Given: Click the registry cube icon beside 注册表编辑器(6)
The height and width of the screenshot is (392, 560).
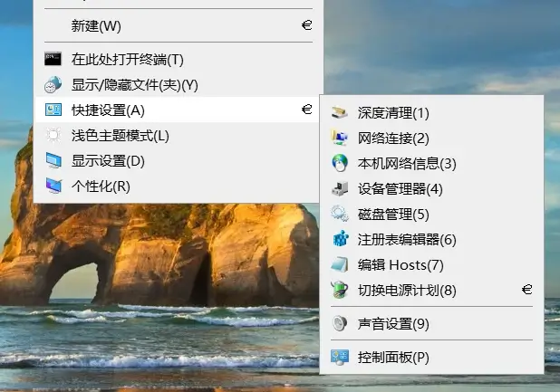Looking at the screenshot, I should click(341, 239).
